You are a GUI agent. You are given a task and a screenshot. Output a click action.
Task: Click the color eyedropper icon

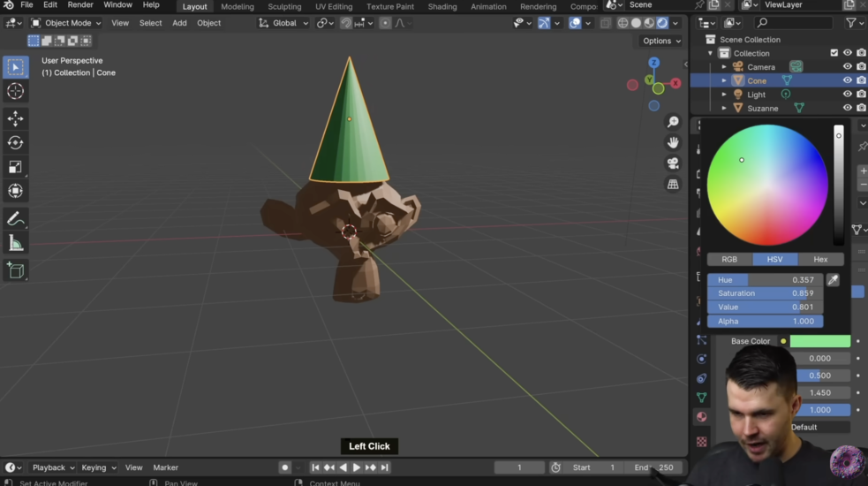coord(833,280)
